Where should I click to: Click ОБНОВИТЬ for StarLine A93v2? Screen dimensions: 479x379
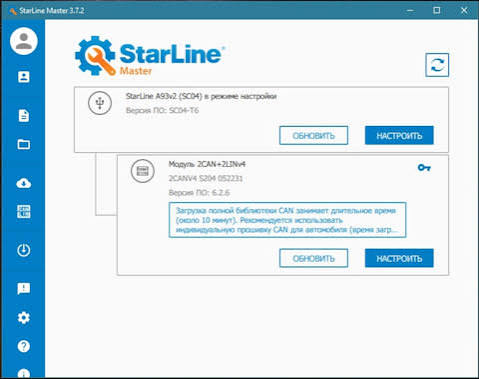click(314, 136)
